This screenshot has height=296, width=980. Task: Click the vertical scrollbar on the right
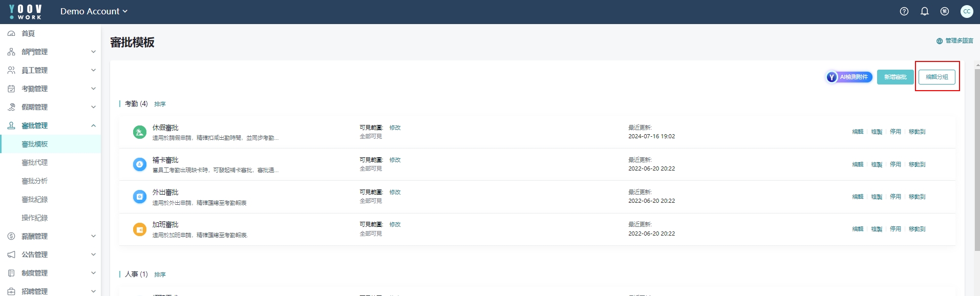[977, 159]
